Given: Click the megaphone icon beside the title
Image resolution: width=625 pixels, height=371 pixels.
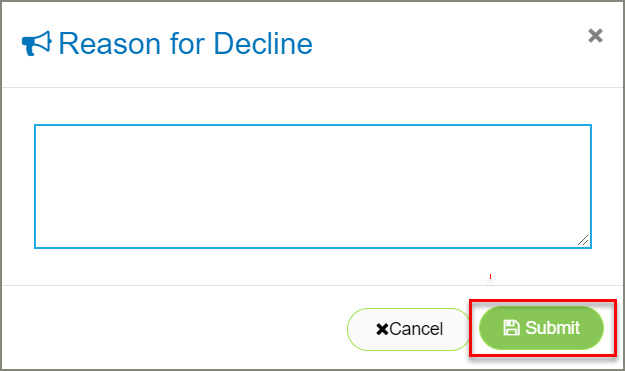Looking at the screenshot, I should [x=37, y=43].
